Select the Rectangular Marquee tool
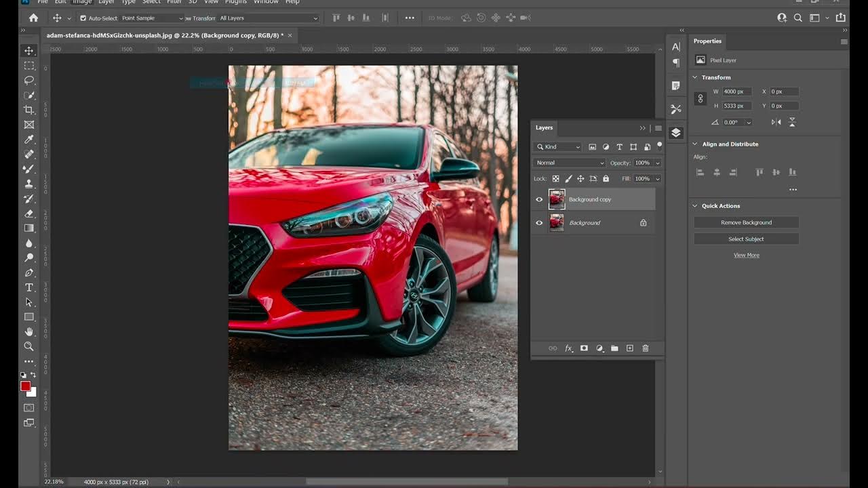868x488 pixels. coord(29,66)
